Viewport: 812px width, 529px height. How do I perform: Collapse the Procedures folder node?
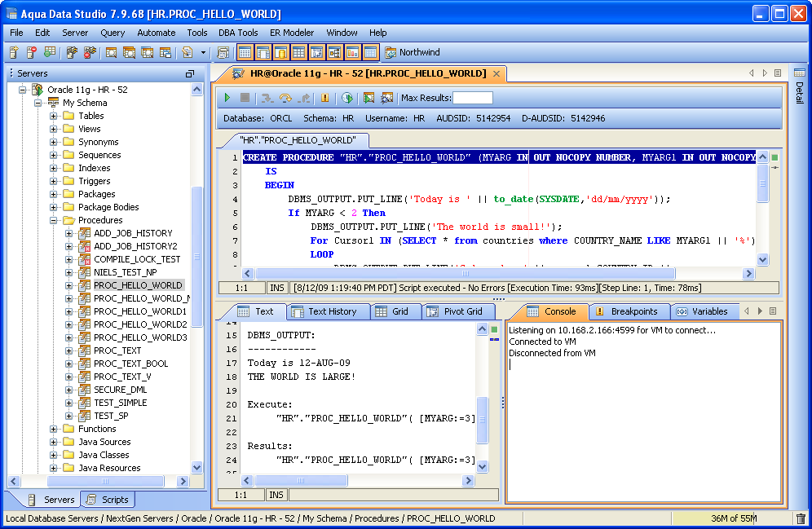click(x=54, y=220)
